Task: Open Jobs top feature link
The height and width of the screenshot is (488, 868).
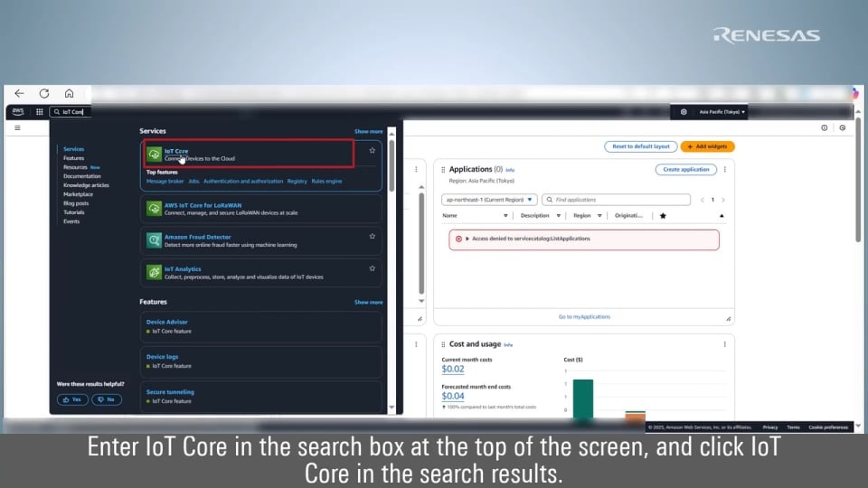Action: [x=193, y=182]
